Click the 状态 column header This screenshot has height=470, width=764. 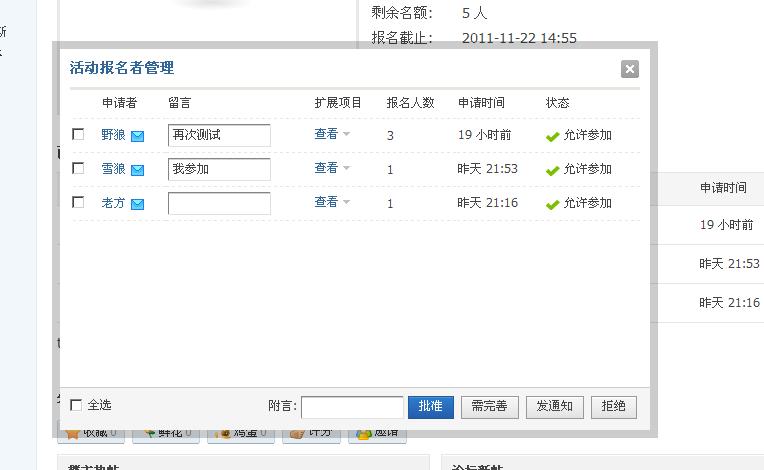coord(557,103)
